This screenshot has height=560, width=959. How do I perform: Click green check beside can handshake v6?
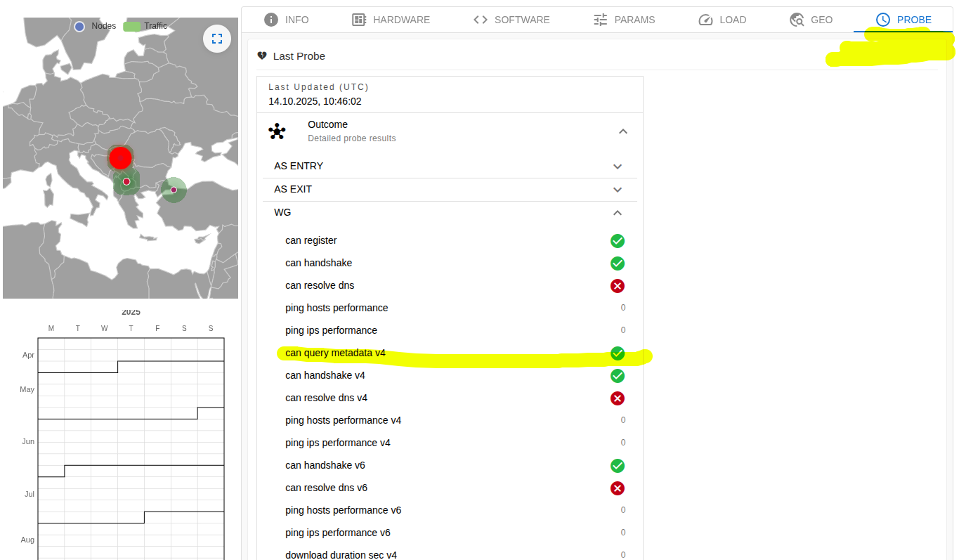[617, 466]
